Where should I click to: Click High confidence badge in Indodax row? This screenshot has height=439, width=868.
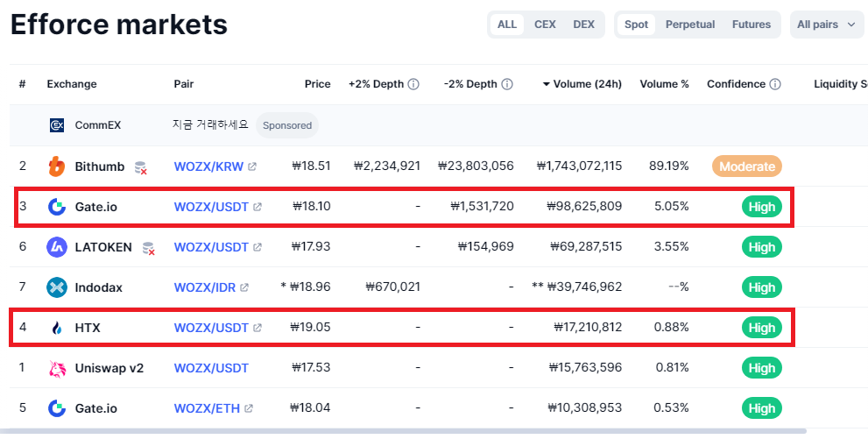pyautogui.click(x=762, y=287)
